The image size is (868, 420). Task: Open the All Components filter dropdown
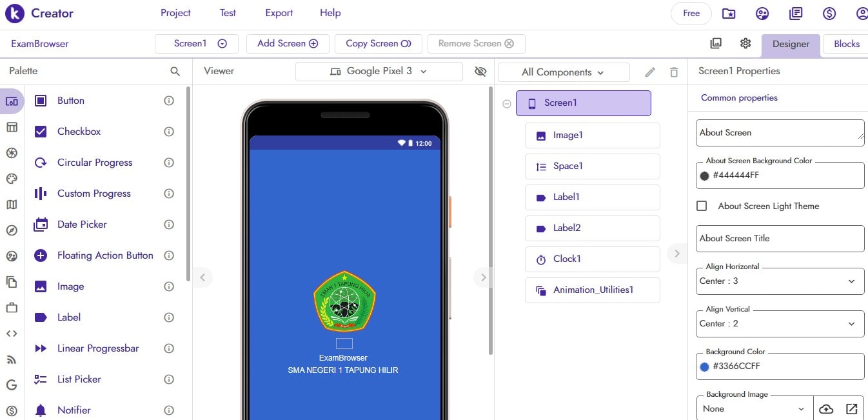tap(563, 72)
